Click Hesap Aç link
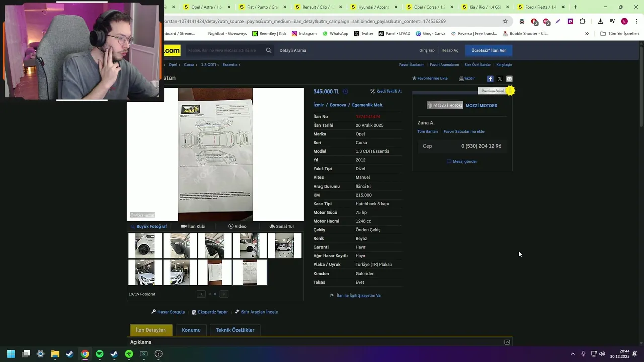Screen dimensions: 644x362 point(450,50)
